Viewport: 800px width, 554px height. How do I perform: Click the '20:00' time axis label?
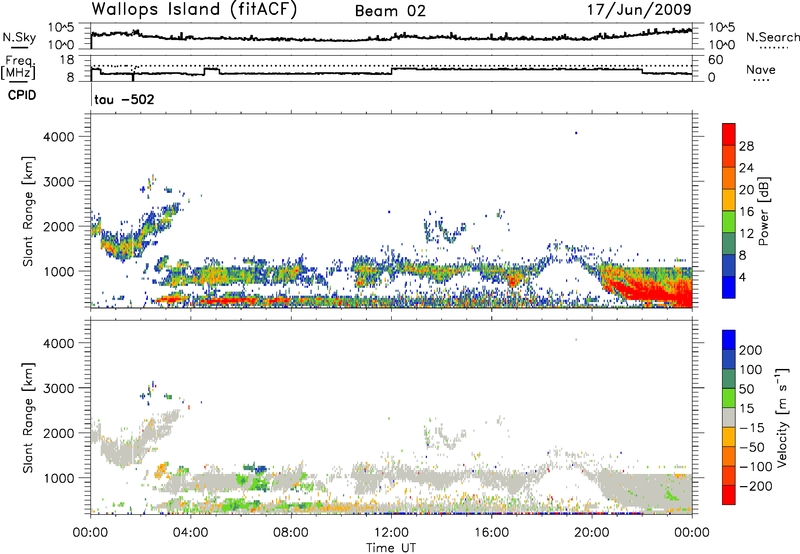coord(591,533)
